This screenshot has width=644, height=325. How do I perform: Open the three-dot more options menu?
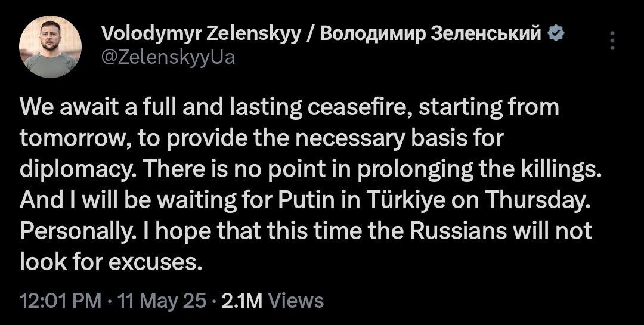[612, 41]
